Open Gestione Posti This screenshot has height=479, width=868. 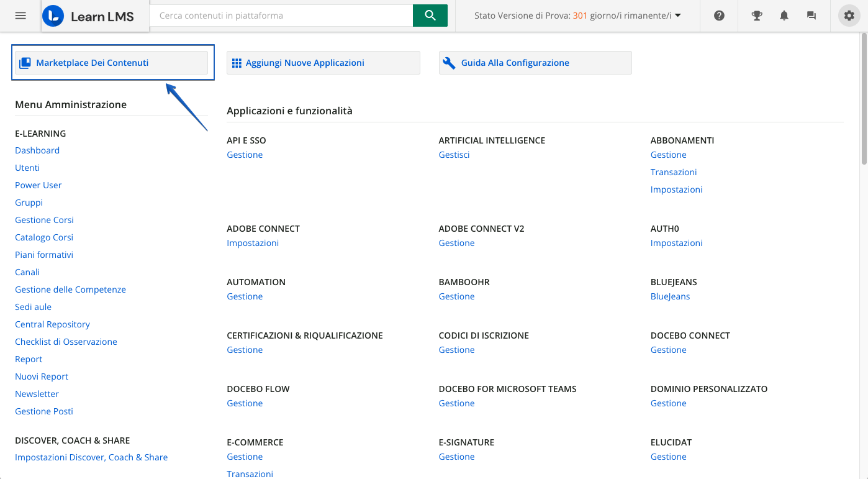[x=44, y=411]
